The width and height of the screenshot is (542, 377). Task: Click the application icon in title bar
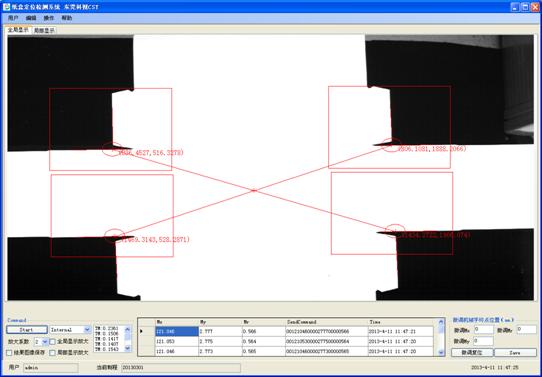pos(7,7)
